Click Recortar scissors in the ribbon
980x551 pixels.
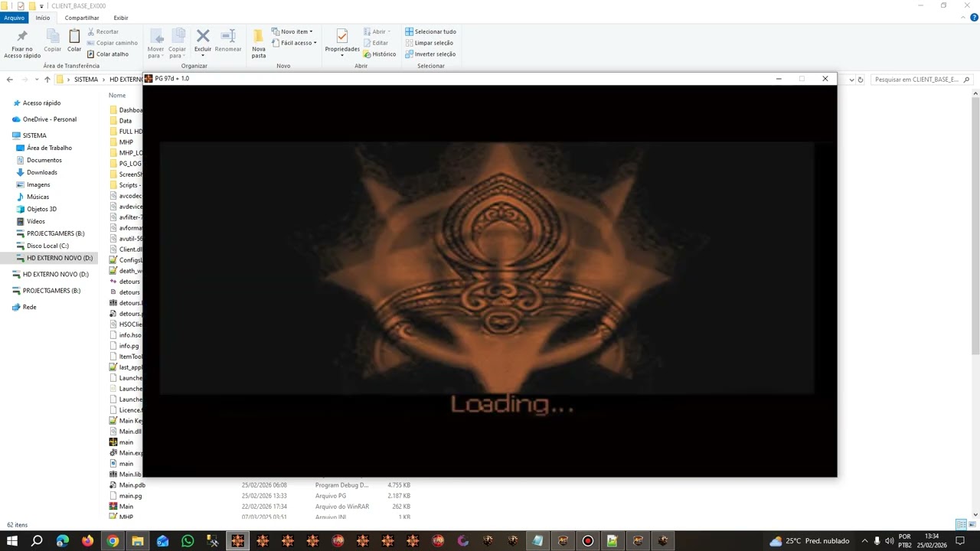pyautogui.click(x=103, y=31)
